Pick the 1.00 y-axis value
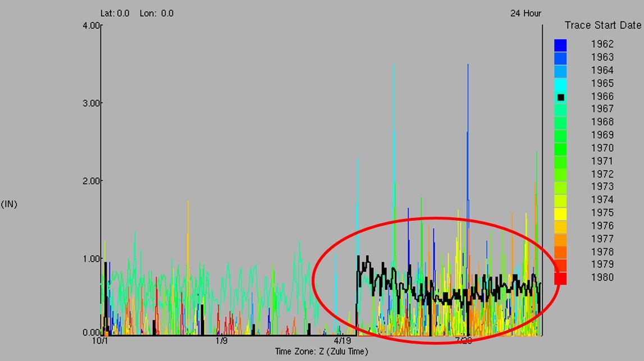The image size is (644, 361). coord(91,259)
